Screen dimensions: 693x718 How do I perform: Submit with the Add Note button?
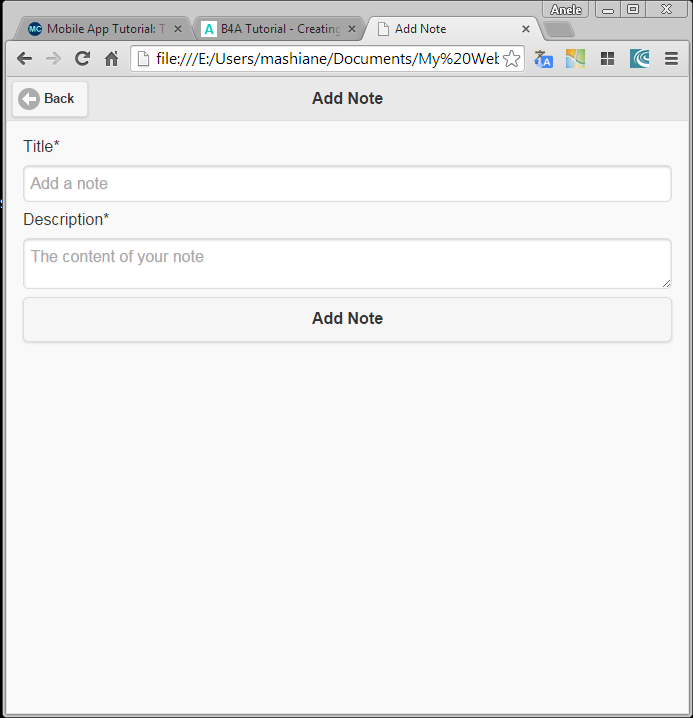click(x=347, y=319)
